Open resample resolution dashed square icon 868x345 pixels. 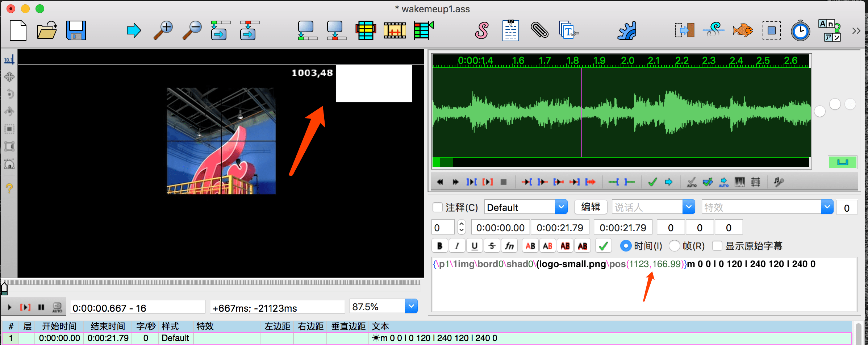tap(772, 30)
